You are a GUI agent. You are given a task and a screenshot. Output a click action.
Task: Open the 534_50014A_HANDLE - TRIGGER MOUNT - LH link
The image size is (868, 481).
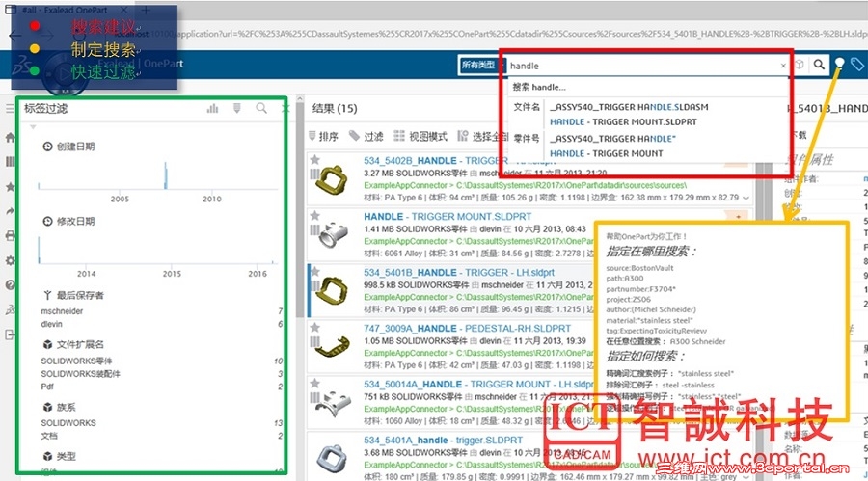[478, 385]
